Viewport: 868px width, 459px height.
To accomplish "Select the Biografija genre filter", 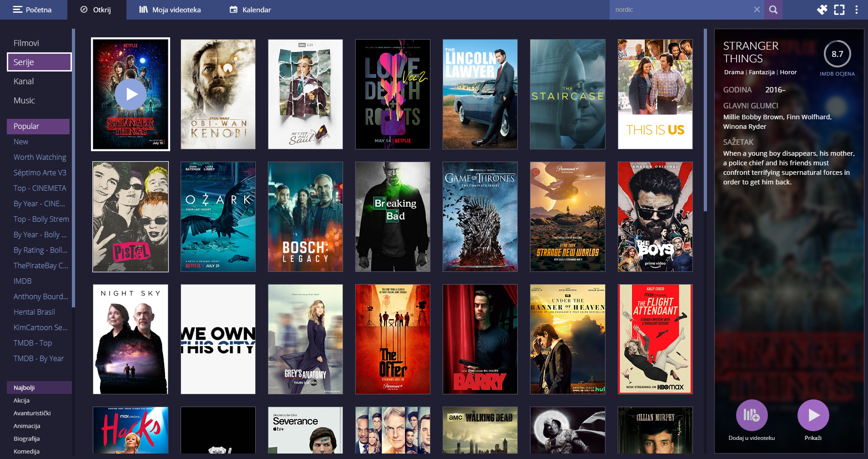I will click(x=39, y=439).
